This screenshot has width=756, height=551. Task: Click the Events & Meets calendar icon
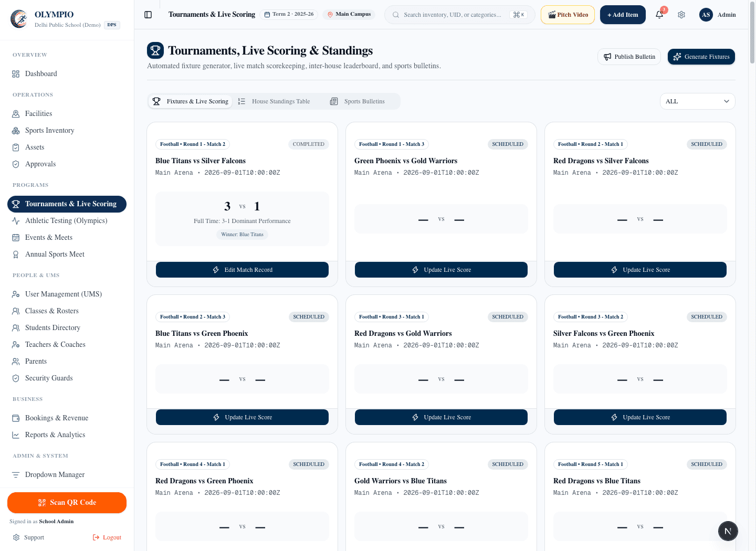tap(16, 238)
